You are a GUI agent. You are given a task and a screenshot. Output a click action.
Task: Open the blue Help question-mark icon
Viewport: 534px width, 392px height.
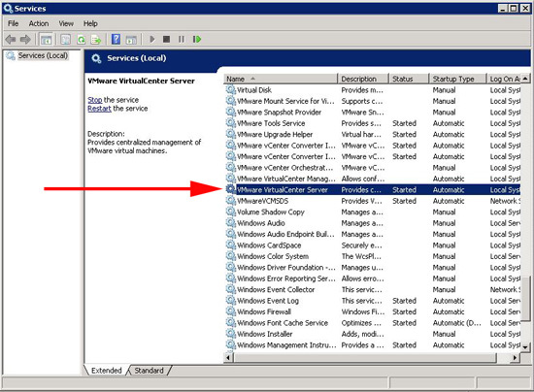[116, 40]
